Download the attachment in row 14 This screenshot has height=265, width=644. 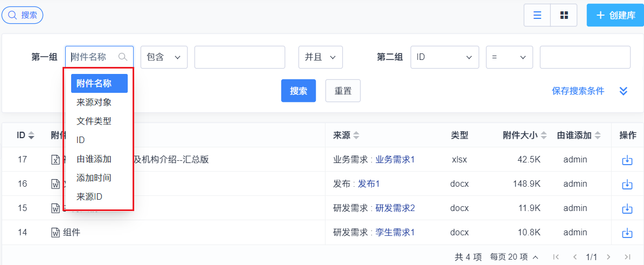click(627, 233)
